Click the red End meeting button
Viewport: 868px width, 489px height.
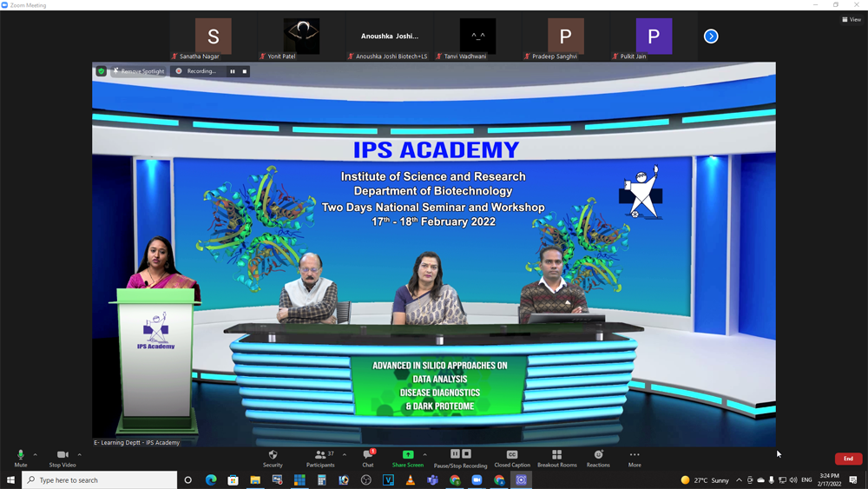click(848, 459)
